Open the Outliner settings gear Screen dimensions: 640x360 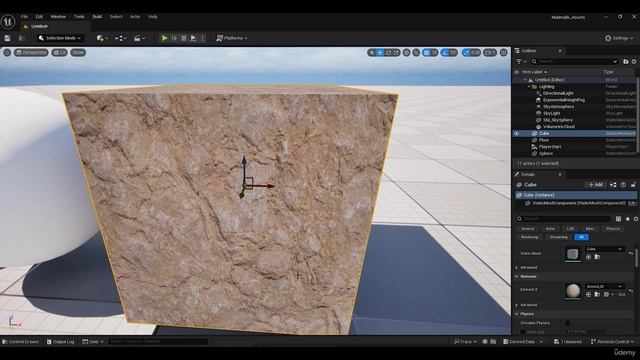pos(634,61)
